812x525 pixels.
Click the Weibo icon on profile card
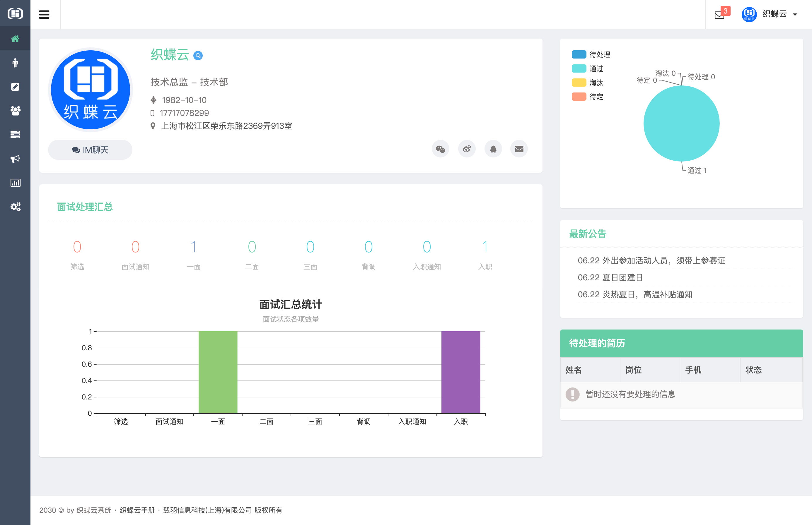(467, 149)
